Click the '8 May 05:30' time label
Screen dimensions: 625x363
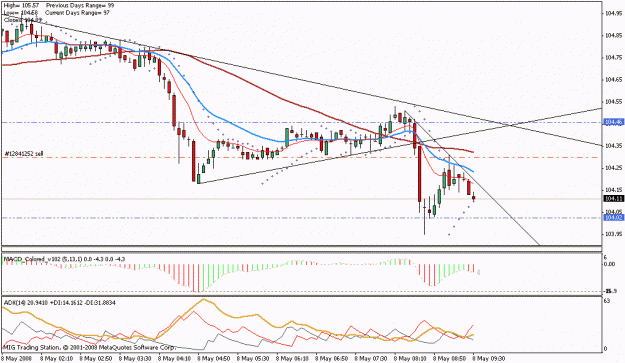[253, 358]
